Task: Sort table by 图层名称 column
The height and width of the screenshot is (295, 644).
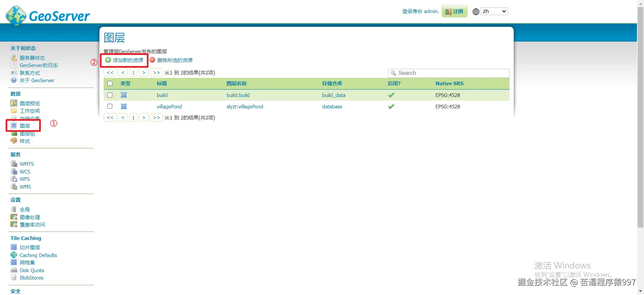Action: pos(236,84)
